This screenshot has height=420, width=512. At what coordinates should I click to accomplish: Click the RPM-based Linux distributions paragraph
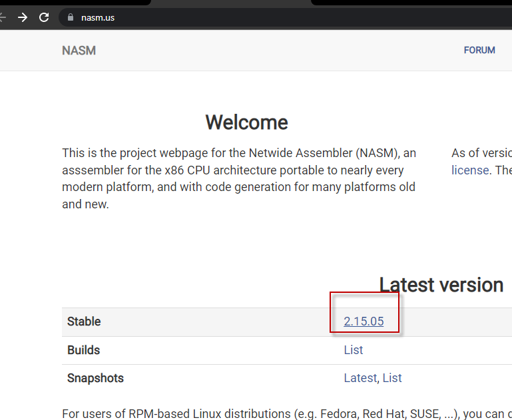point(266,413)
